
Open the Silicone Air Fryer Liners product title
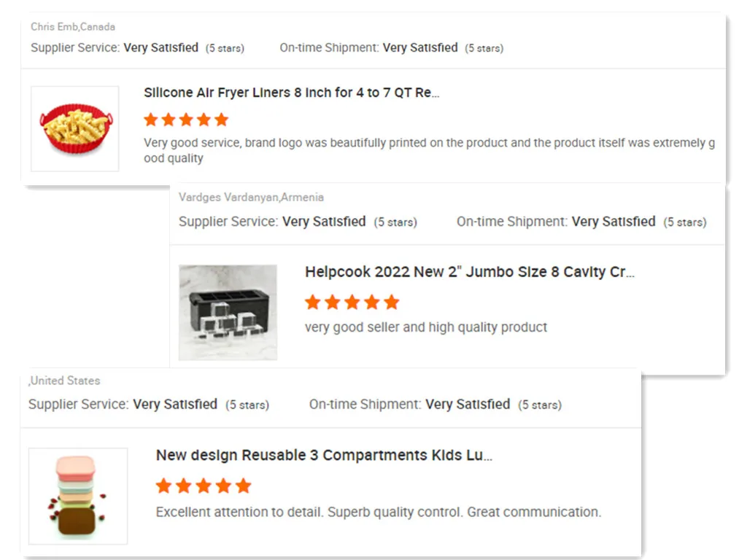click(291, 93)
